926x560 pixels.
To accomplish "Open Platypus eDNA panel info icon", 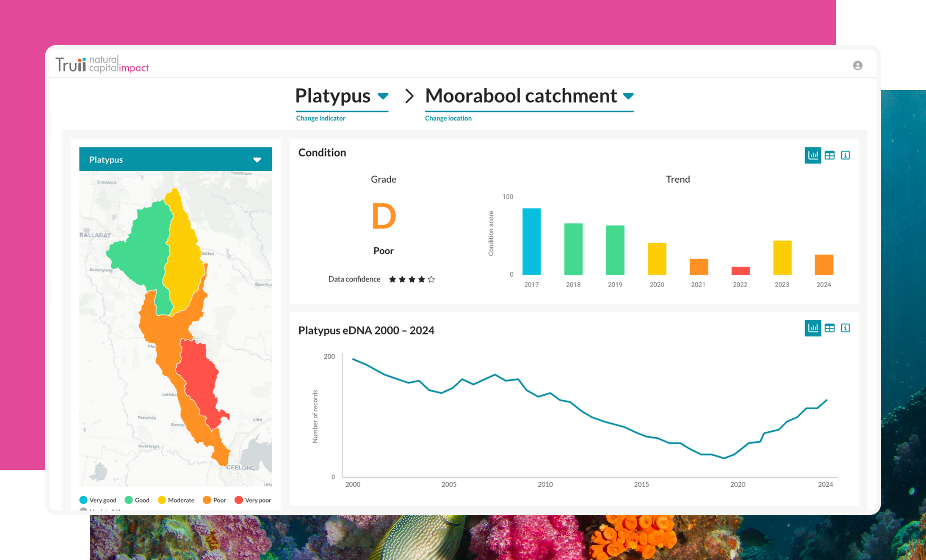I will coord(845,328).
